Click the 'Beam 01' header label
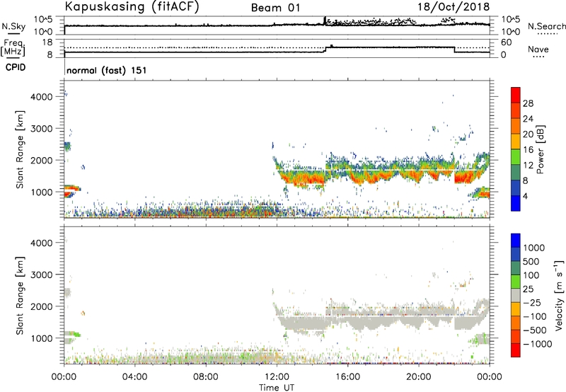The height and width of the screenshot is (392, 566). [x=276, y=8]
